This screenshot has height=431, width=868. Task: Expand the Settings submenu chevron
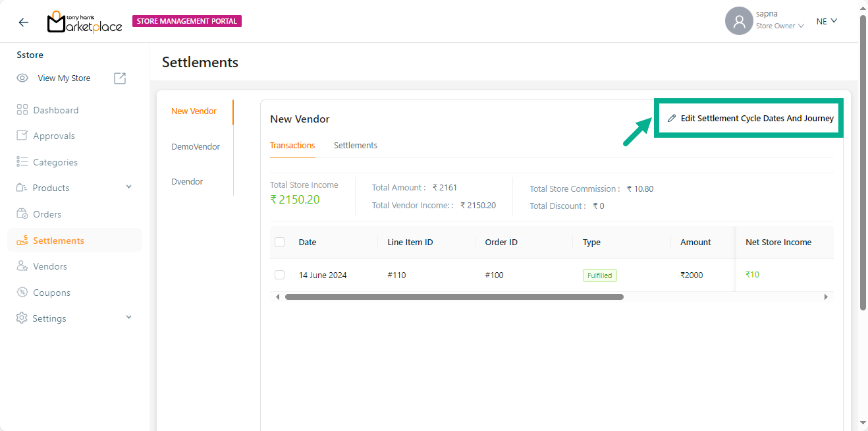[x=128, y=318]
